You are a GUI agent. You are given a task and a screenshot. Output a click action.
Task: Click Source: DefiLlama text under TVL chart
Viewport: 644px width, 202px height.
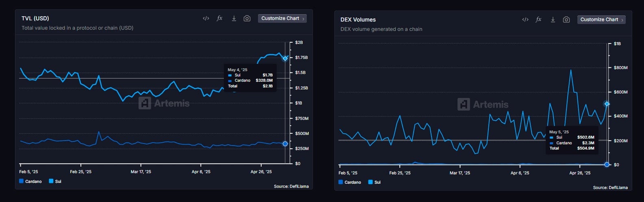(x=291, y=187)
